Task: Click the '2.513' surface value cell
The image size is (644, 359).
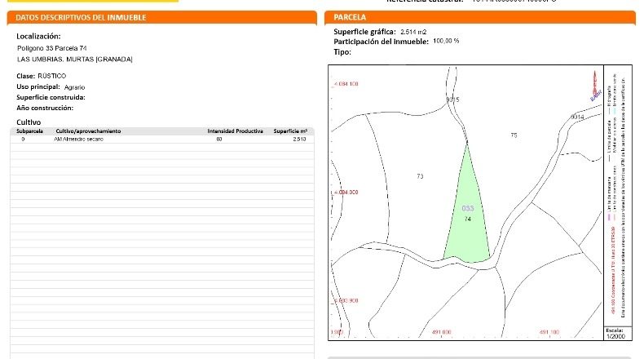Action: (299, 140)
